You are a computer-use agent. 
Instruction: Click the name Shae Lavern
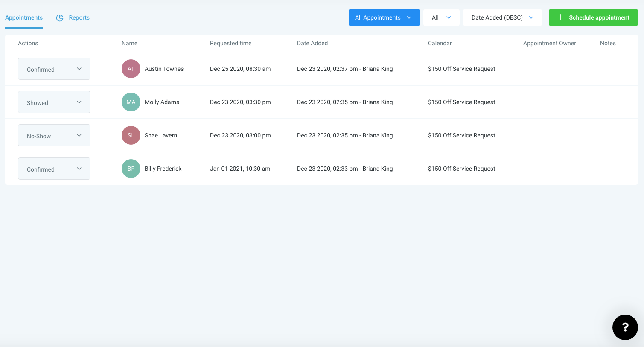[x=161, y=135]
